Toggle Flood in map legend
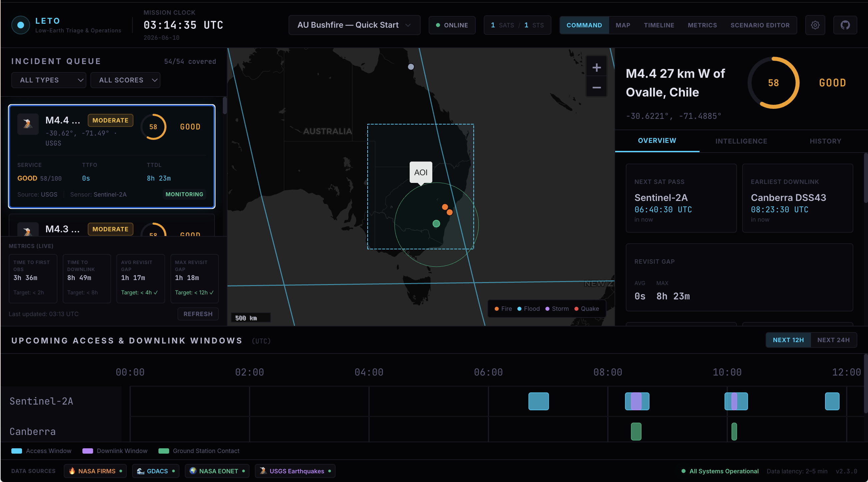Viewport: 868px width, 482px height. pos(528,308)
